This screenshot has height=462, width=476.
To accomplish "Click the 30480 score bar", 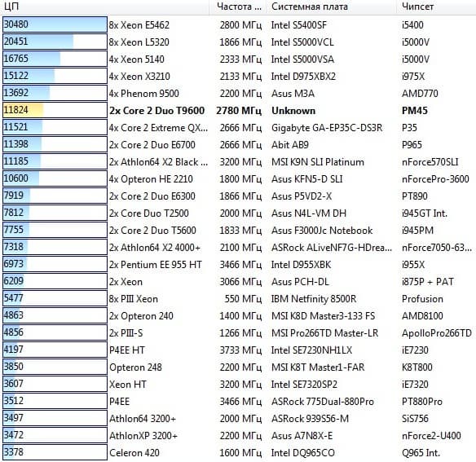I will (x=55, y=24).
